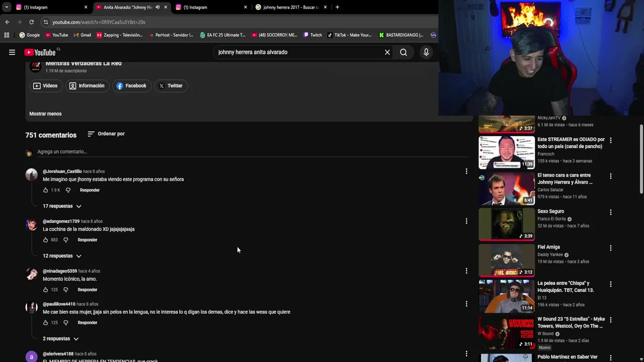The image size is (644, 362).
Task: Dislike the comment by @pauliilove4410
Action: [65, 323]
